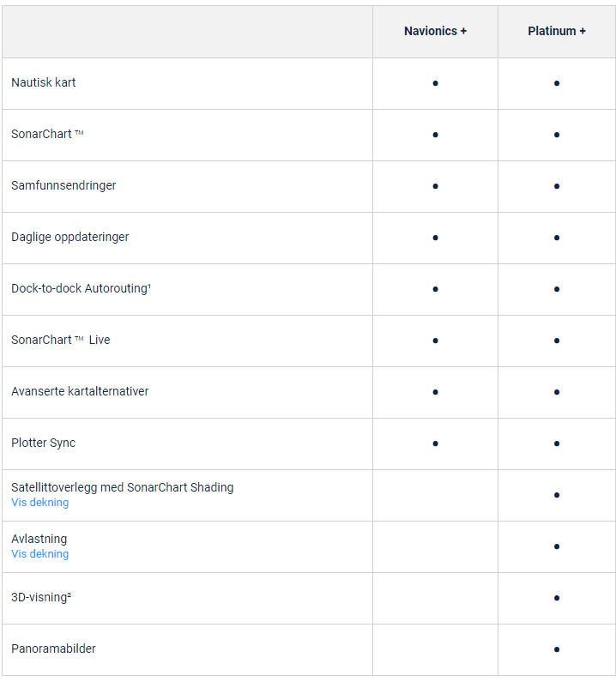Click the Avanserte kartalternativer label

(80, 391)
